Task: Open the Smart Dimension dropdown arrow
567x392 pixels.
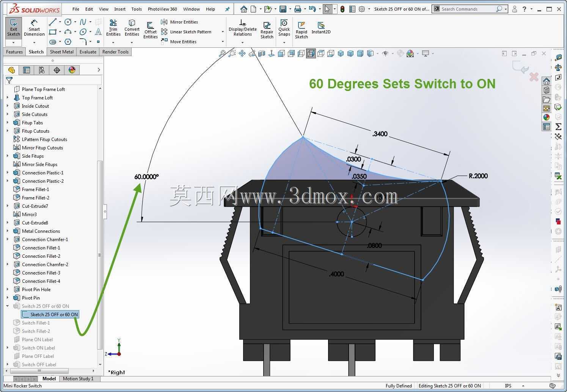Action: [x=34, y=42]
